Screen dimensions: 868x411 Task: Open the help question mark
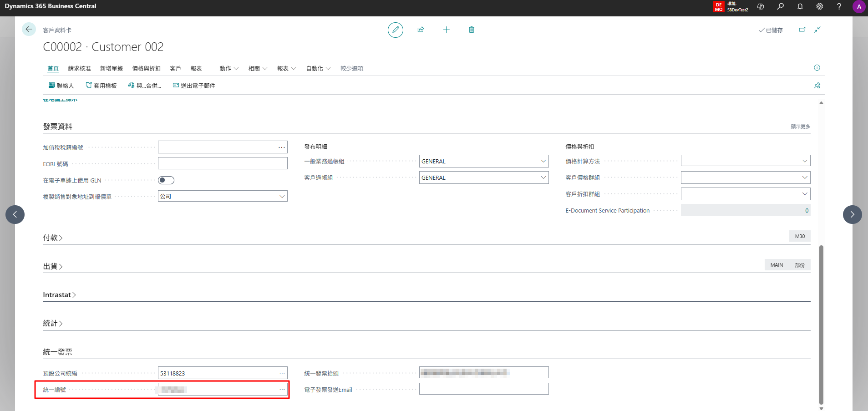point(839,6)
